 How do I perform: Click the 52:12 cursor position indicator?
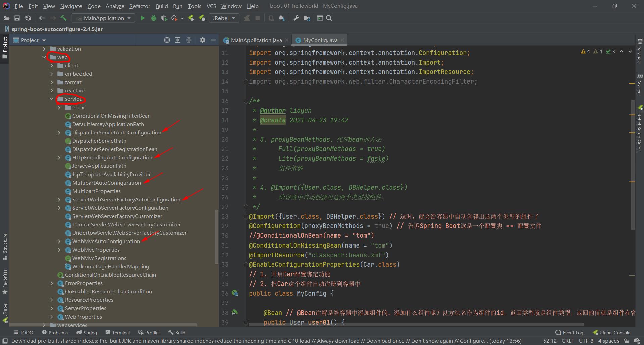click(x=550, y=341)
